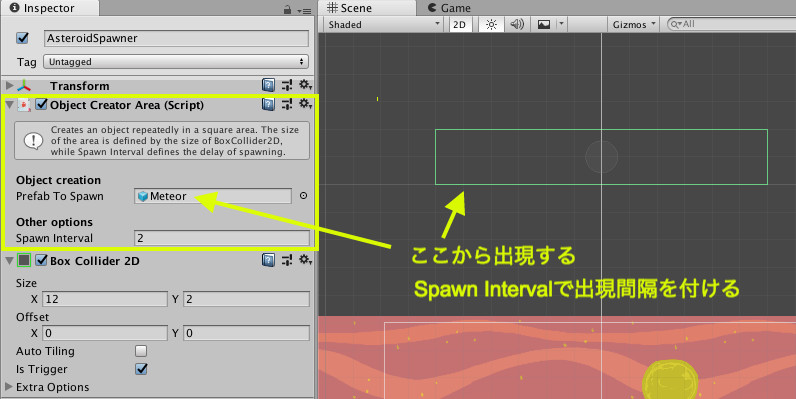Screen dimensions: 796x399
Task: Click the Other options heading
Action: tap(54, 222)
